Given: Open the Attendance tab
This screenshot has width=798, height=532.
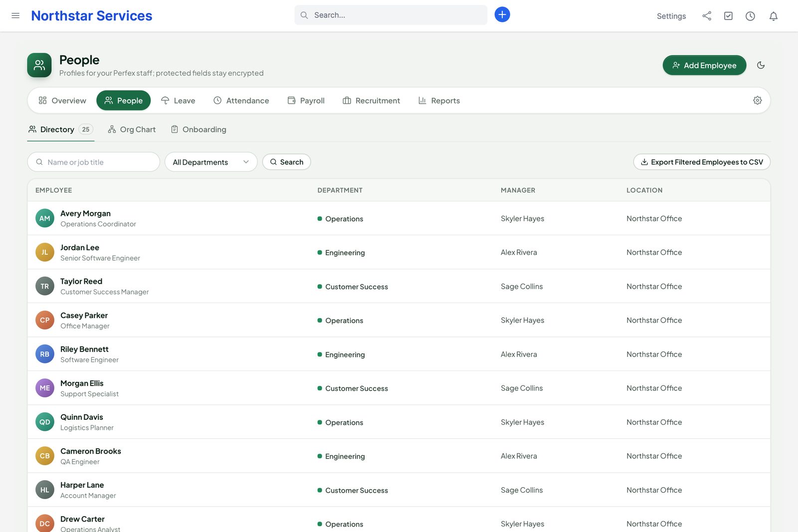Looking at the screenshot, I should (x=241, y=100).
